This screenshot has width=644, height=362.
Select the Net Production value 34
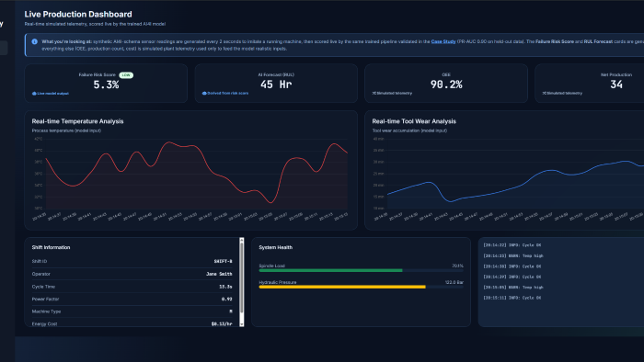616,85
